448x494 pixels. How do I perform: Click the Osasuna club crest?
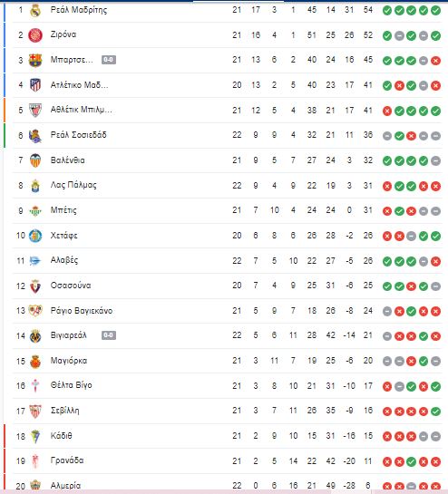pos(35,286)
